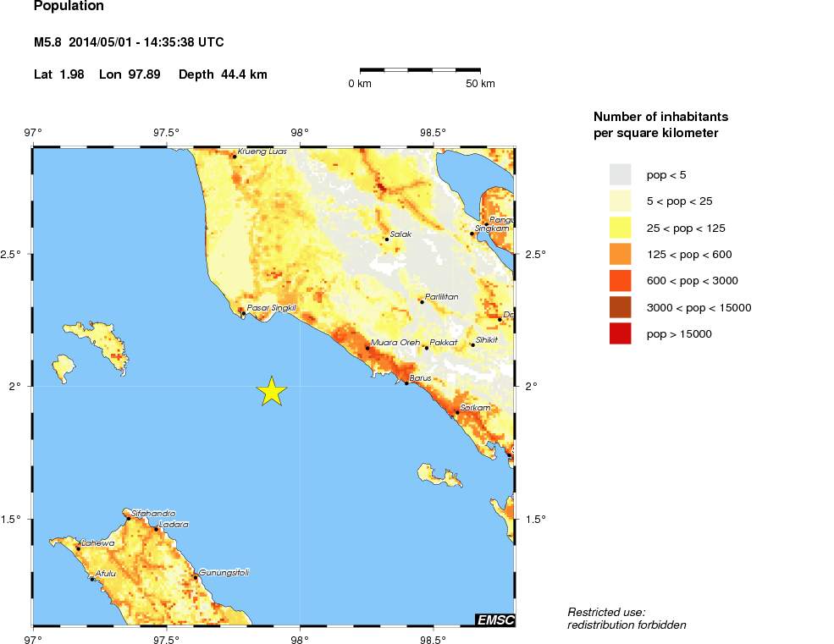Click the Lahewa location marker
This screenshot has height=644, width=834.
[79, 548]
